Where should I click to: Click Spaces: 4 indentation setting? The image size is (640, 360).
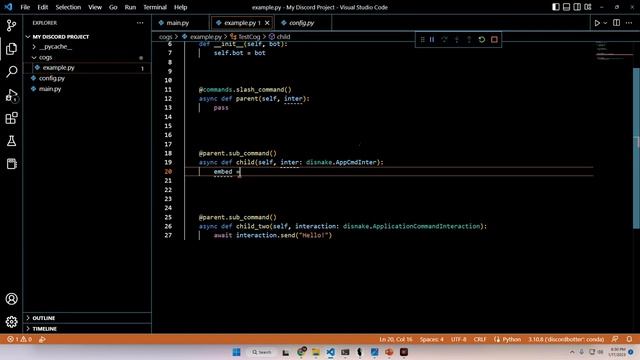pos(431,339)
